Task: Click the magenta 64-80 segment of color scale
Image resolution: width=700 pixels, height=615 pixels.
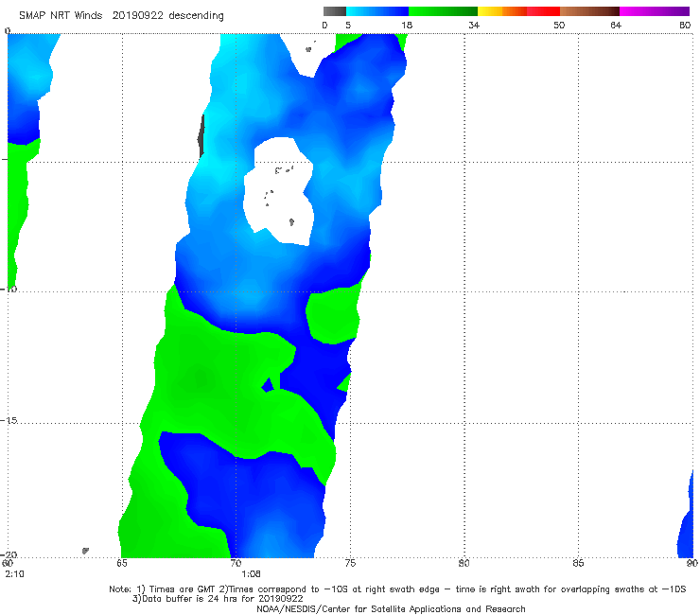Action: 655,11
